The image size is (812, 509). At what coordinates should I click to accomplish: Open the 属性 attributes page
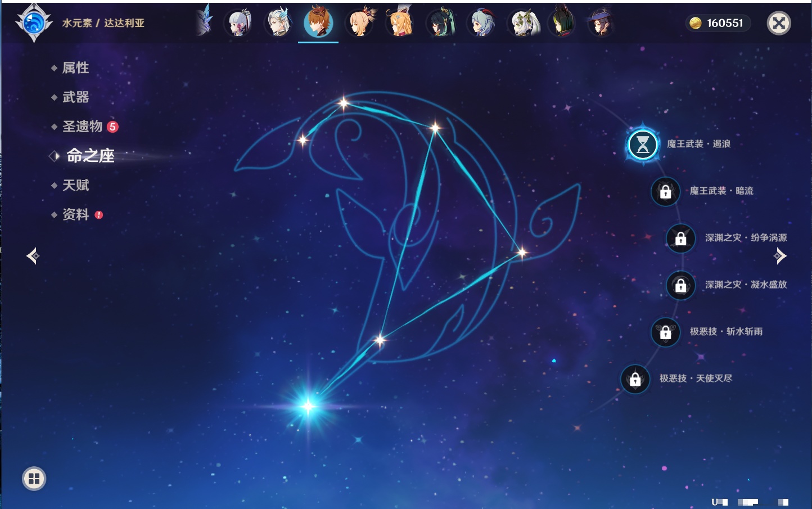[75, 68]
